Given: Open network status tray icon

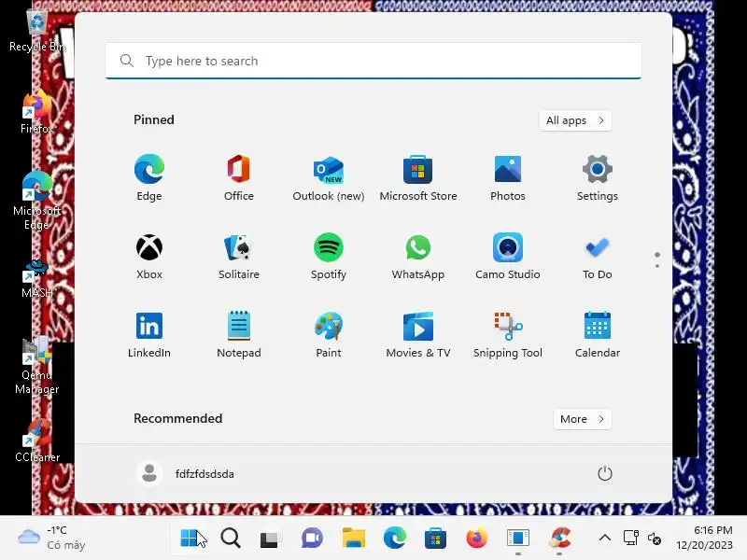Looking at the screenshot, I should tap(631, 539).
